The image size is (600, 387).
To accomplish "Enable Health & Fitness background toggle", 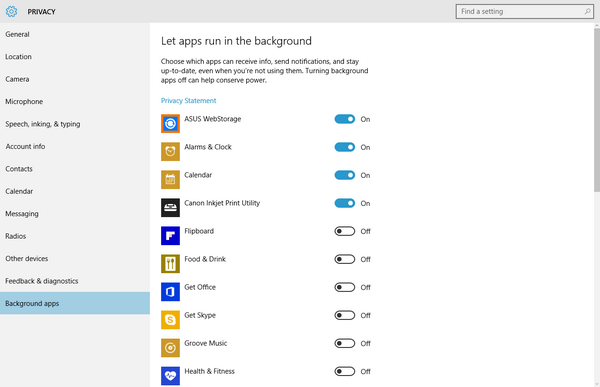I will coord(345,371).
